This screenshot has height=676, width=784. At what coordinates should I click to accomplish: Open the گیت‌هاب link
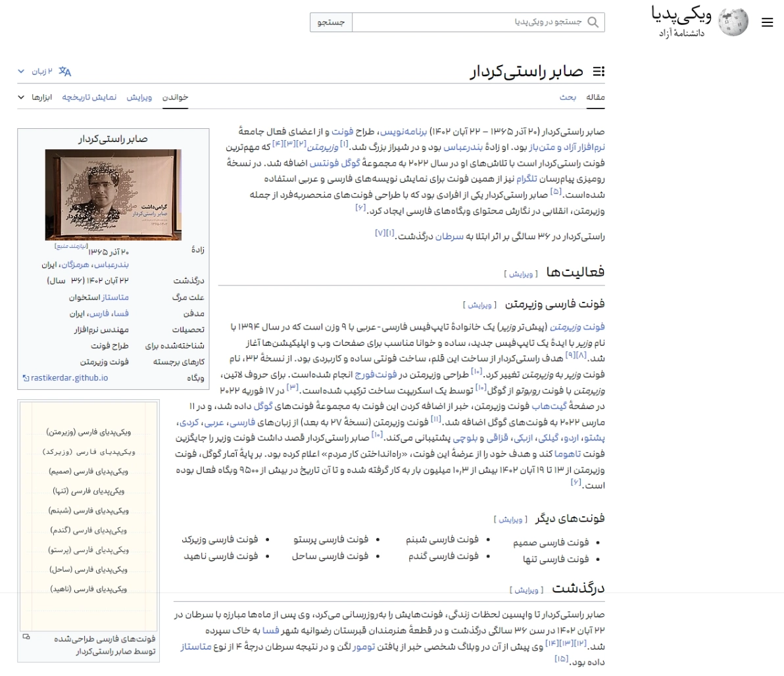click(549, 406)
